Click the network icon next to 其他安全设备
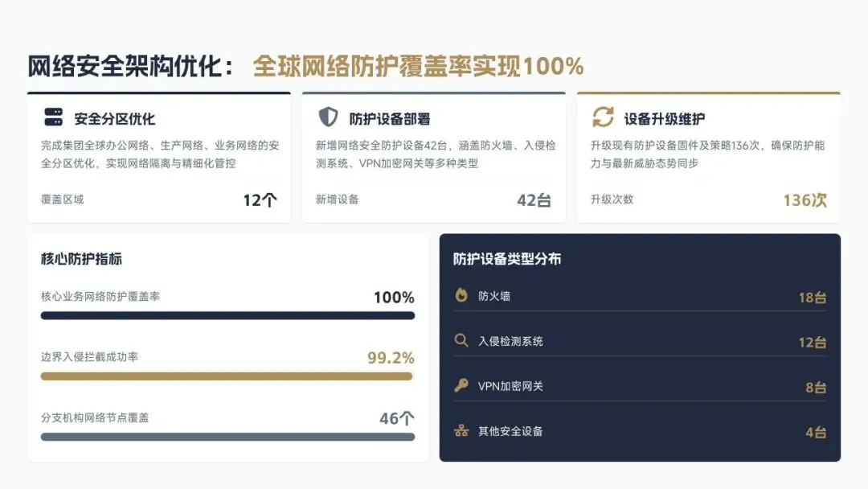The image size is (868, 489). (x=461, y=430)
